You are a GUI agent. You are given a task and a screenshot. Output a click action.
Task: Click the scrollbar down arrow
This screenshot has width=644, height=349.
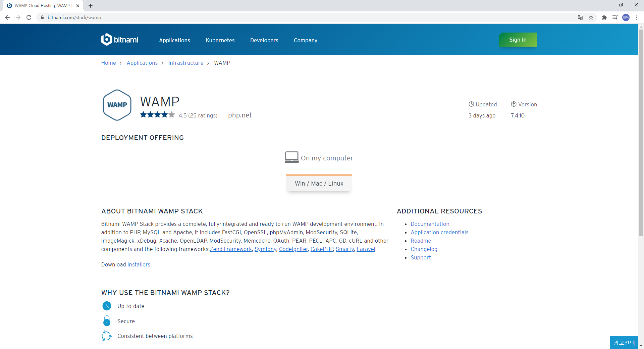(x=641, y=346)
